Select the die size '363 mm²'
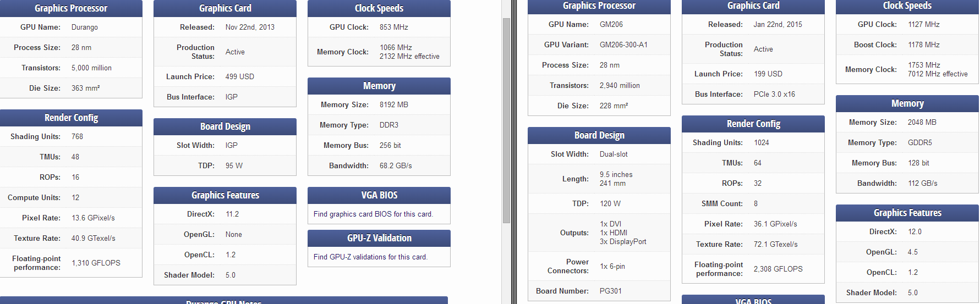This screenshot has width=980, height=304. click(x=85, y=88)
